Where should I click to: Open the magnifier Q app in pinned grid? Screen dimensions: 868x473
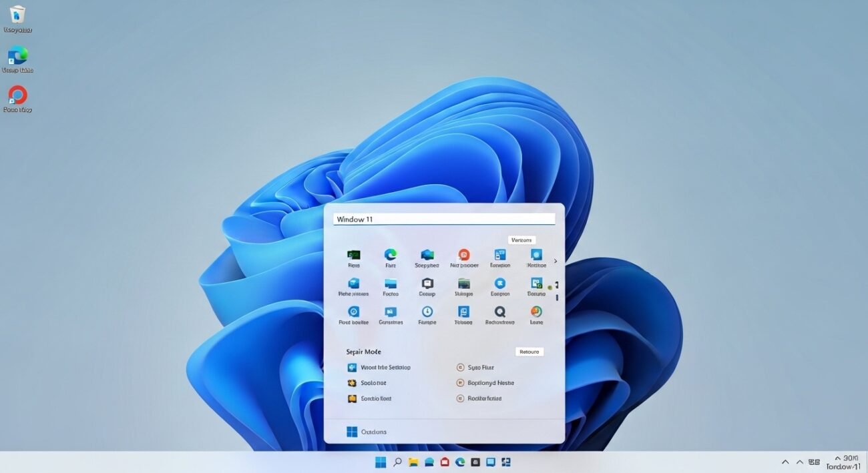pyautogui.click(x=499, y=312)
